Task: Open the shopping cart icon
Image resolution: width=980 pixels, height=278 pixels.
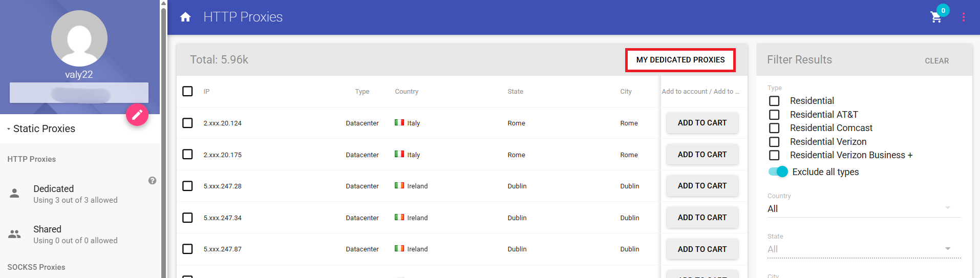Action: point(936,17)
